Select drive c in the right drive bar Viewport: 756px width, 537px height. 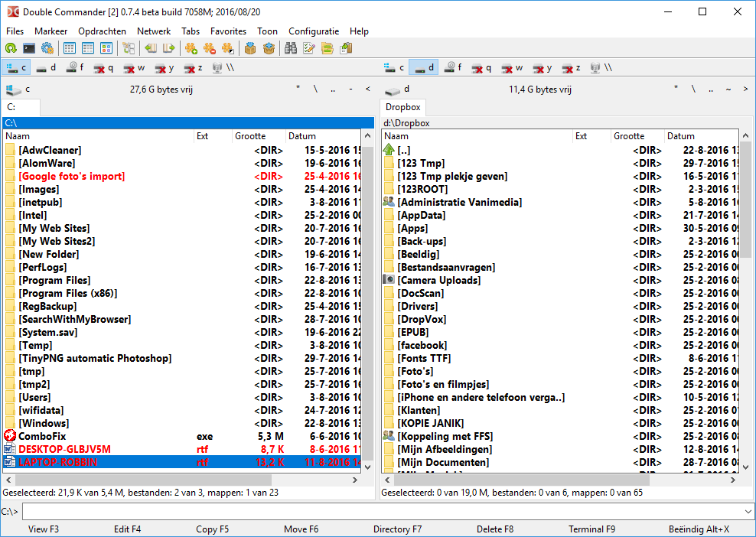[394, 67]
